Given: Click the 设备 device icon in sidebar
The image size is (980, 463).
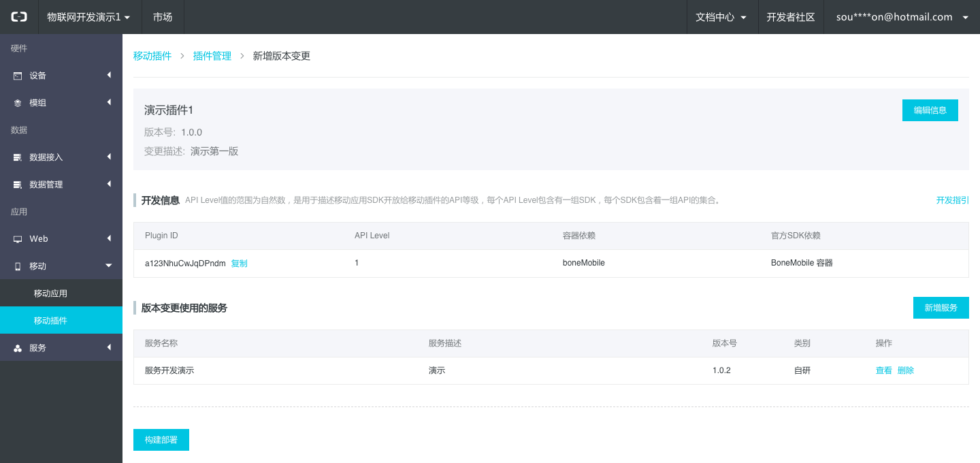Looking at the screenshot, I should coord(18,76).
